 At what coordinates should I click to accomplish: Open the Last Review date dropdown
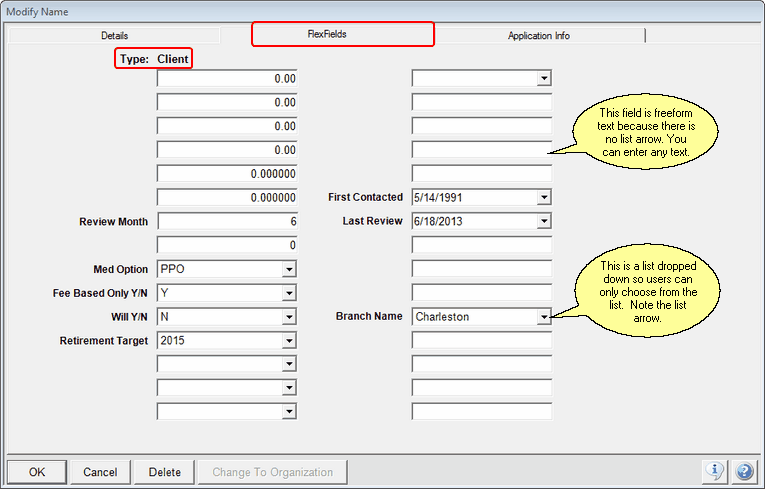[x=543, y=221]
